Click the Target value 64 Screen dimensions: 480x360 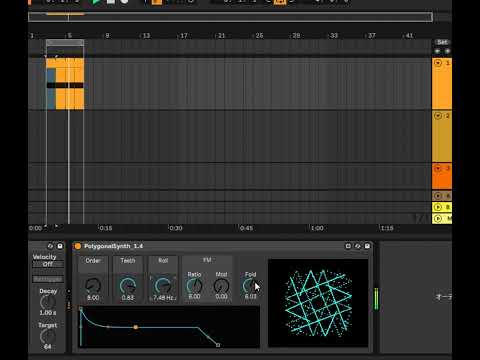pos(48,347)
